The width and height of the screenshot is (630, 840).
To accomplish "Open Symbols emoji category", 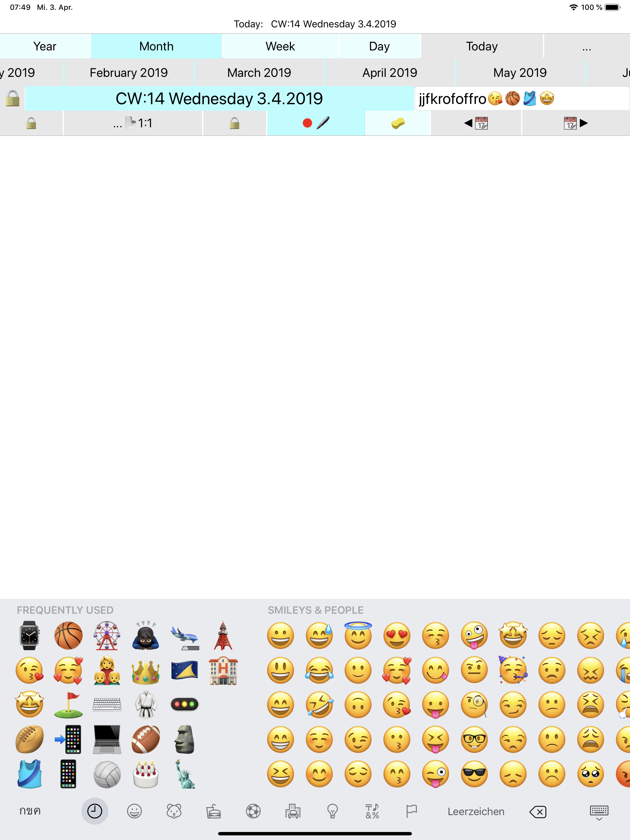I will 372,811.
